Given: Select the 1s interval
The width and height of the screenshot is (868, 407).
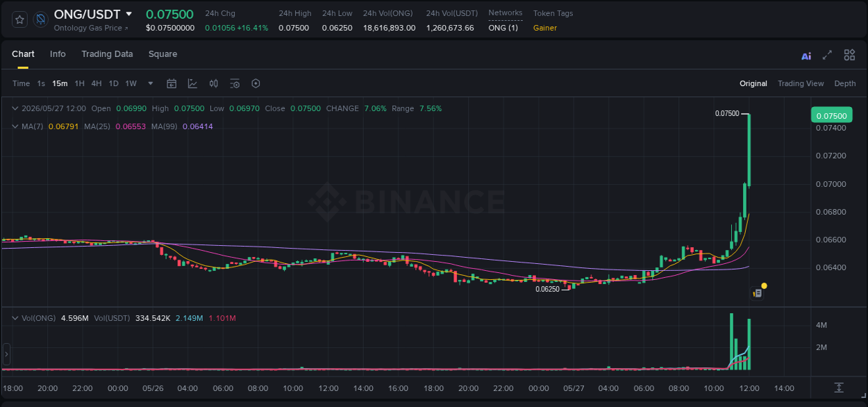Looking at the screenshot, I should [x=41, y=83].
